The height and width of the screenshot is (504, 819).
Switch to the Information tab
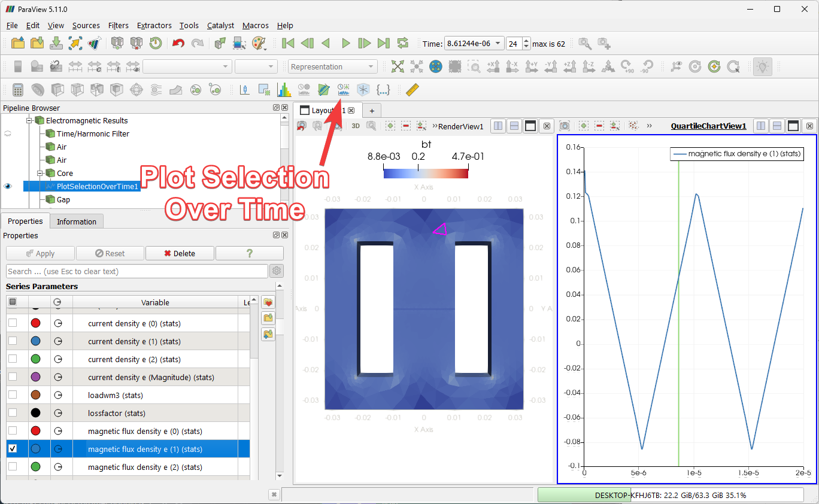77,221
